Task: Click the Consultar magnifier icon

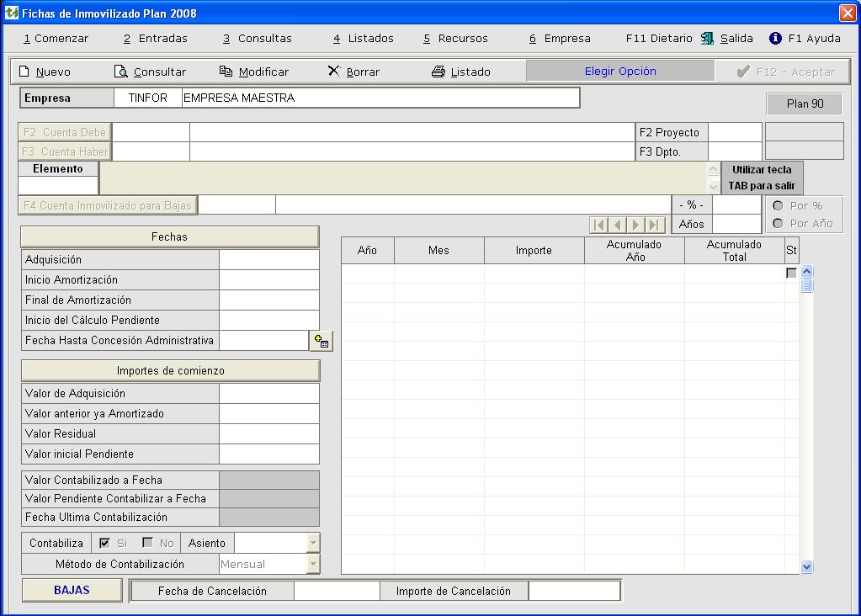Action: pyautogui.click(x=120, y=72)
